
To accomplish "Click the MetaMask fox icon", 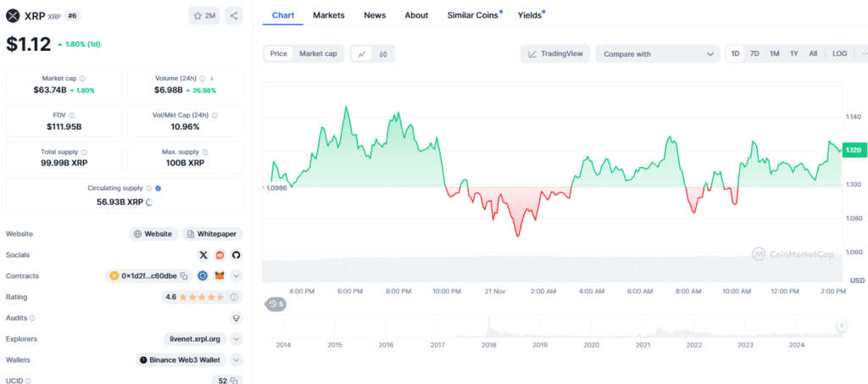I will click(x=220, y=275).
